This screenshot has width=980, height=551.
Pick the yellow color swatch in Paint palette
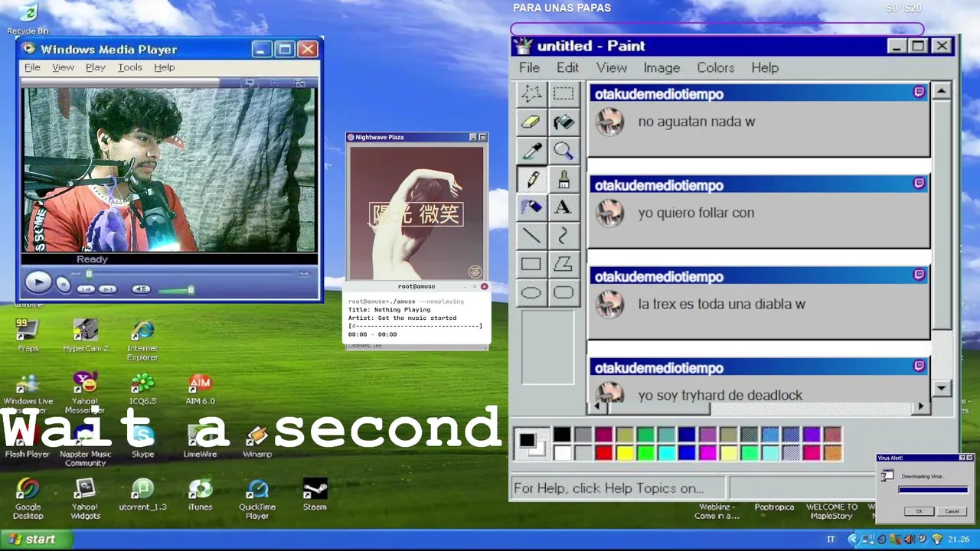pos(625,453)
